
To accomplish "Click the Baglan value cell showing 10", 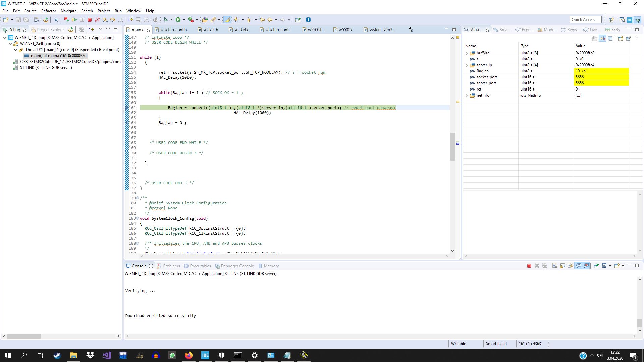I will point(601,71).
